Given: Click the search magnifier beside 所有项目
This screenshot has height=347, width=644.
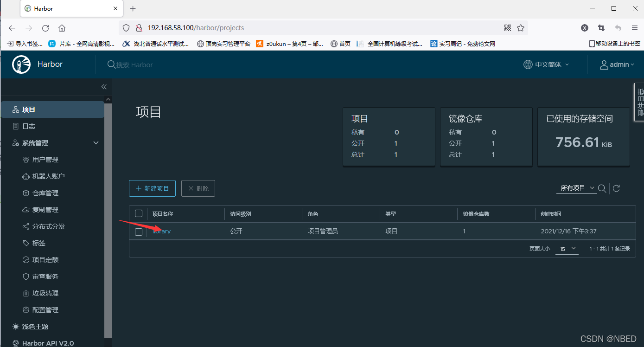Looking at the screenshot, I should coord(602,188).
